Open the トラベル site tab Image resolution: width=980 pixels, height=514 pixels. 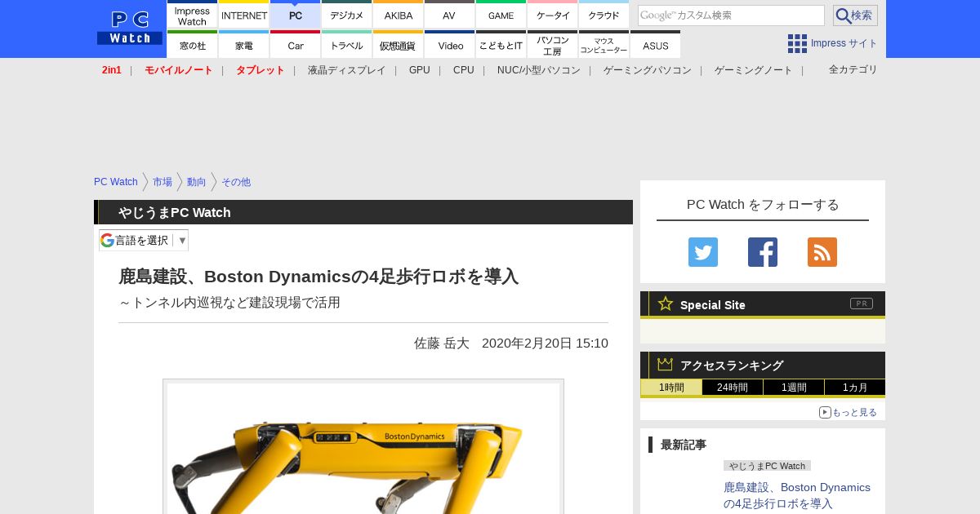[347, 45]
